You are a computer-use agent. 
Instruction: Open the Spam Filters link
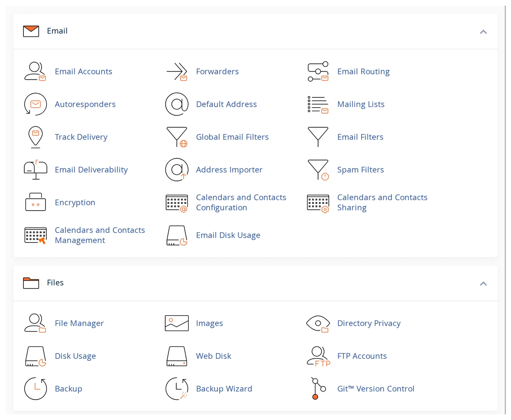pos(360,170)
